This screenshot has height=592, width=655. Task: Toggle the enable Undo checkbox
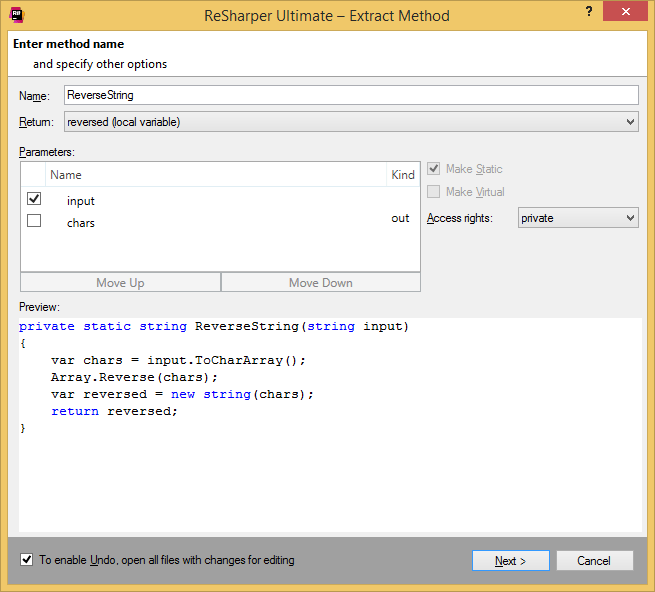(26, 560)
